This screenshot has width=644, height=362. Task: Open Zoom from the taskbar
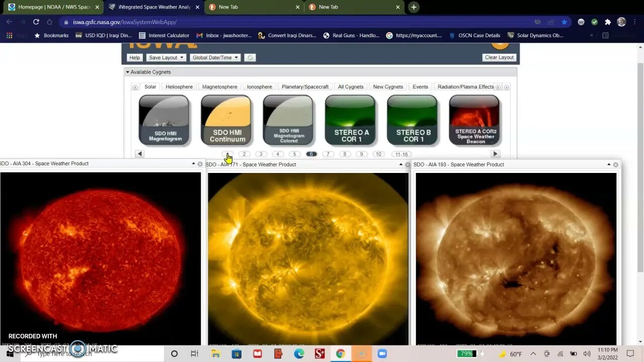[x=382, y=354]
